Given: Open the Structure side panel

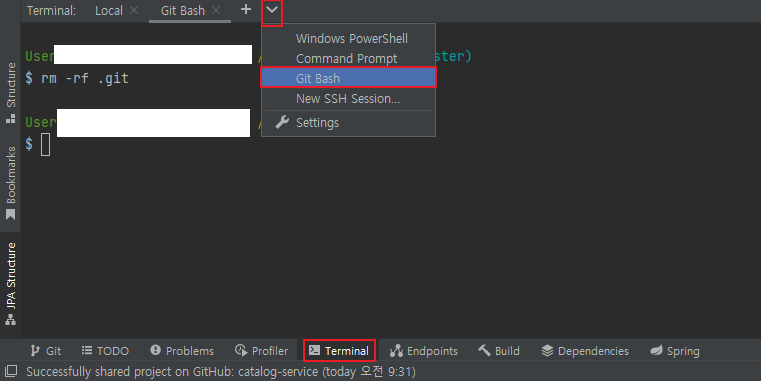Looking at the screenshot, I should [11, 92].
